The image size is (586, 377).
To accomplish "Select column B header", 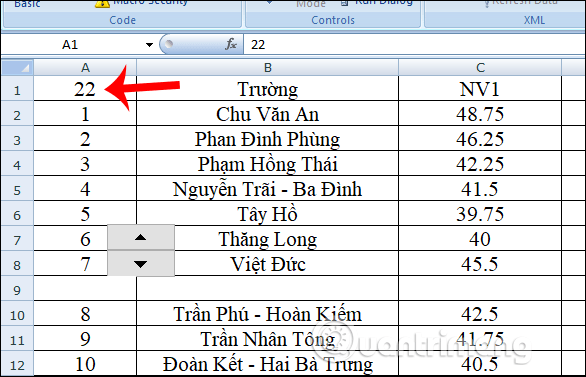I will (268, 68).
